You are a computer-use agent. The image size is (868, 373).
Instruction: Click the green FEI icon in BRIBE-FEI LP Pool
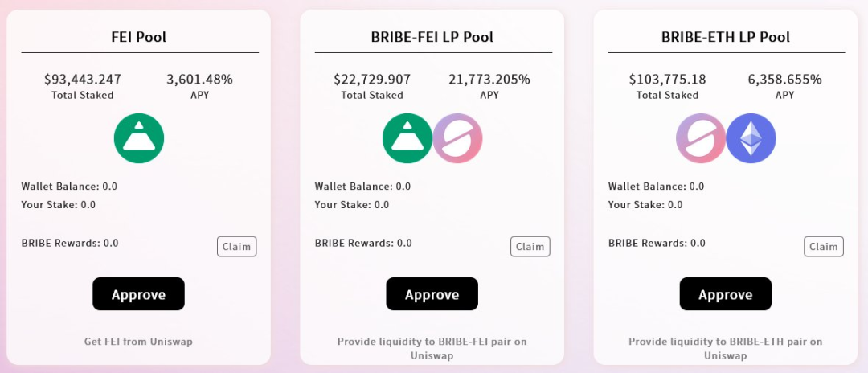[x=407, y=138]
